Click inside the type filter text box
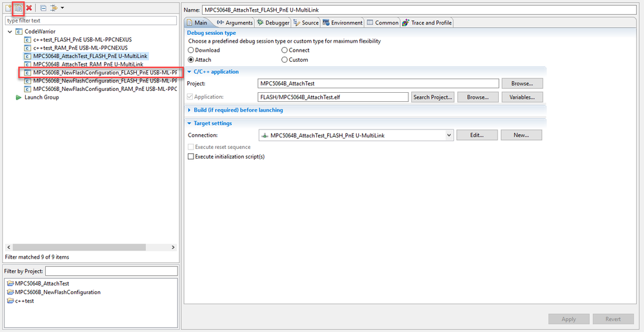The image size is (644, 332). (90, 21)
